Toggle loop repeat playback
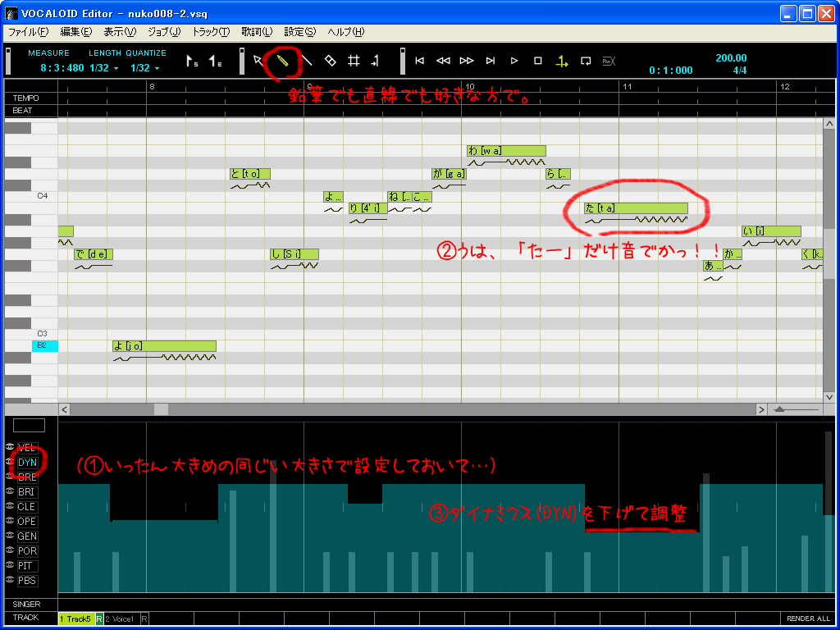This screenshot has height=630, width=840. 586,61
